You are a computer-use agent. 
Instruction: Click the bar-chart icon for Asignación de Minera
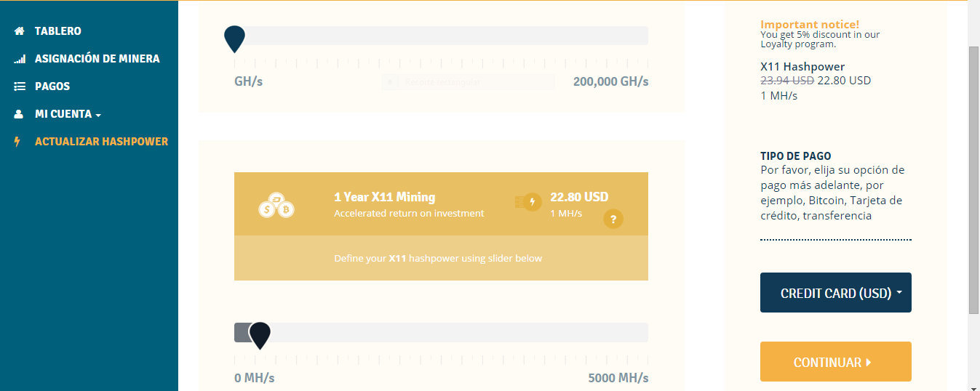click(20, 59)
